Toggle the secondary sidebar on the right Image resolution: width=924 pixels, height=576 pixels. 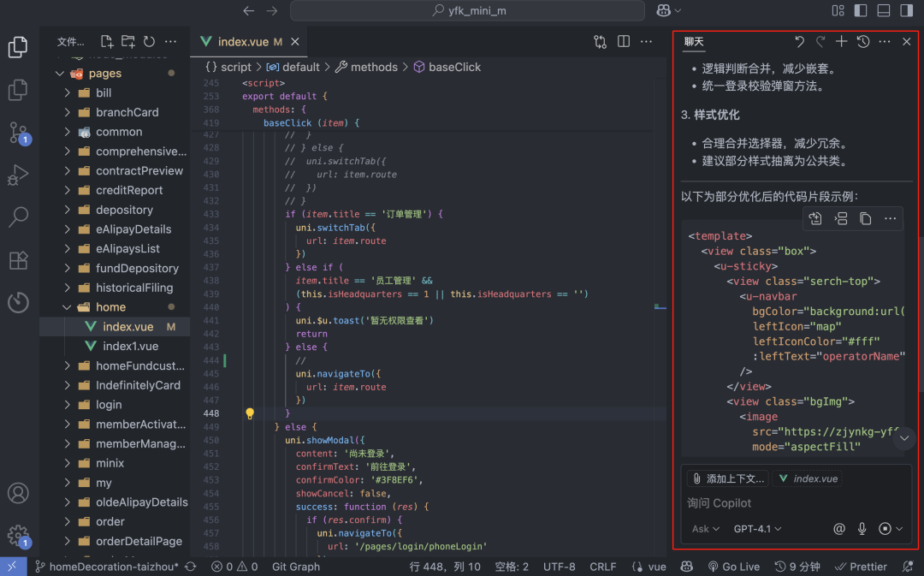906,10
